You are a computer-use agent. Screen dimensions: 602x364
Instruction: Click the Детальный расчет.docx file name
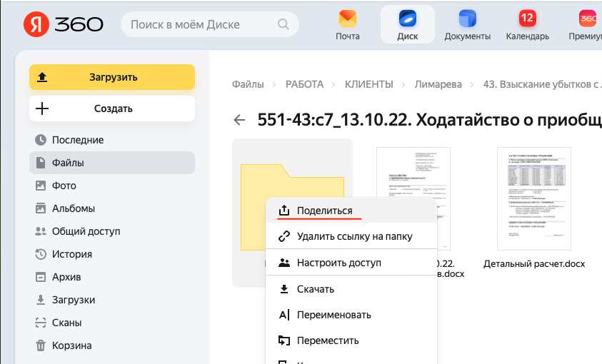pos(534,264)
